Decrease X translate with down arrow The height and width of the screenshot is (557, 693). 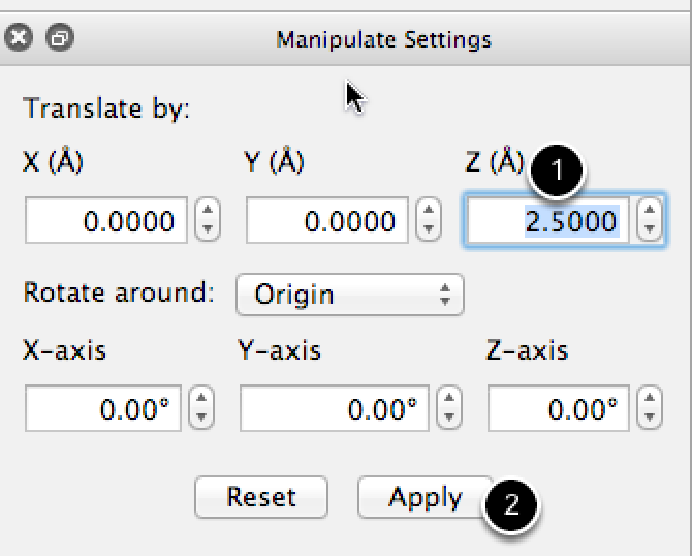pos(206,229)
